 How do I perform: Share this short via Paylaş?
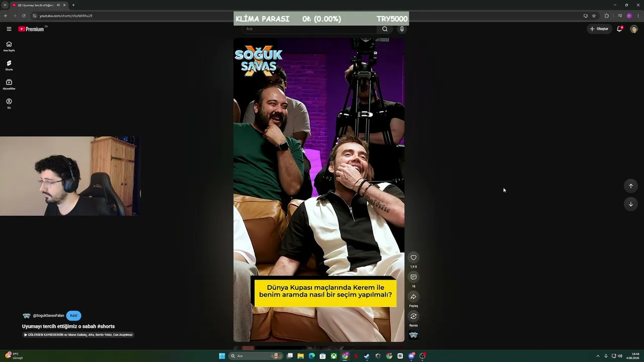click(x=414, y=297)
